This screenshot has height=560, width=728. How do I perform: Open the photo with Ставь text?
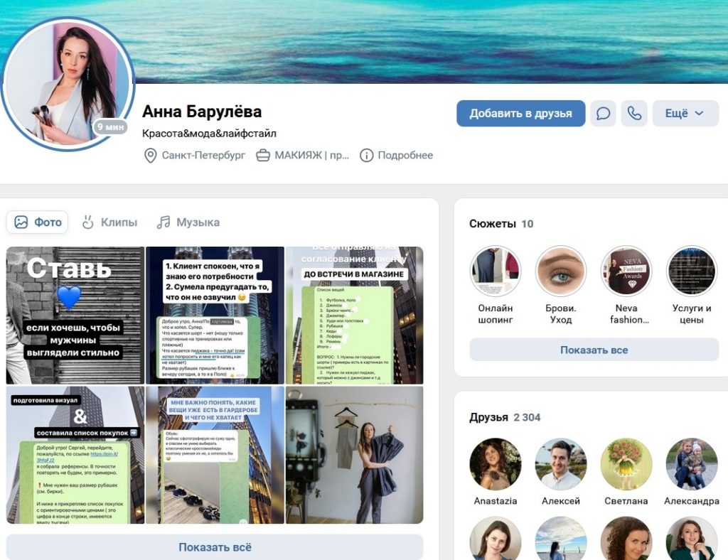coord(75,315)
